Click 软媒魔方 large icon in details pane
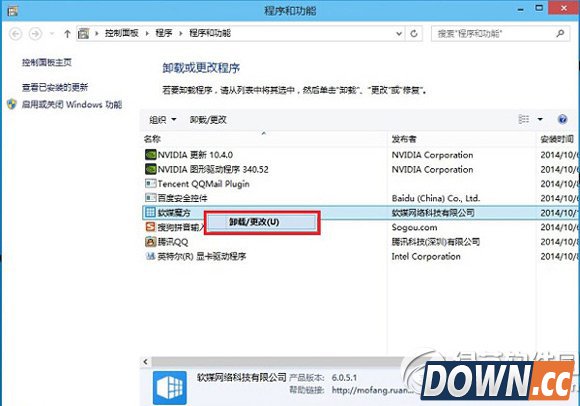 click(x=170, y=388)
